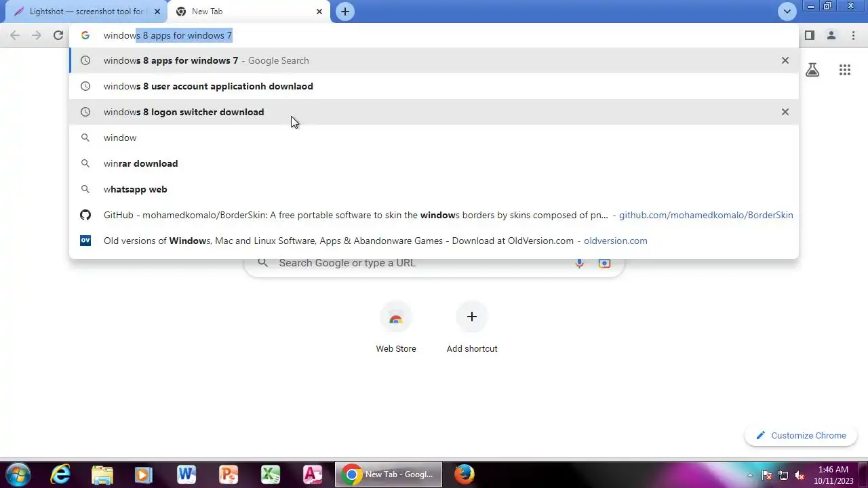Viewport: 868px width, 488px height.
Task: Open Search Labs flask icon
Action: click(812, 70)
